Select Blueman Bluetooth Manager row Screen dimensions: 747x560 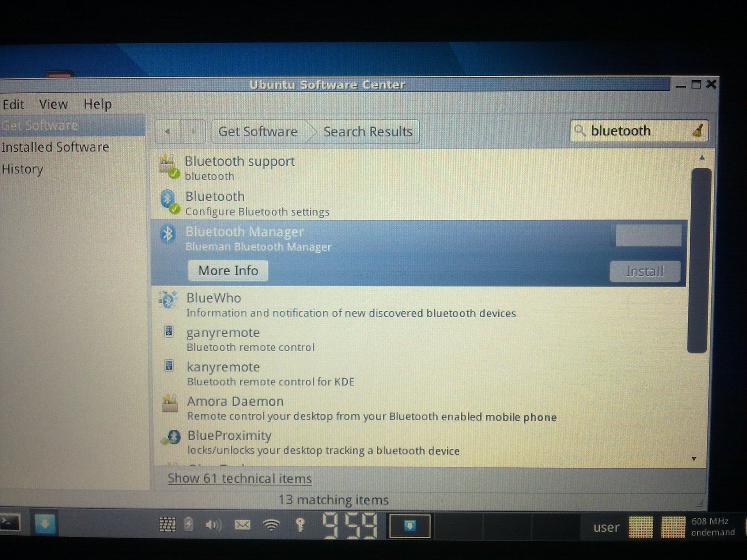(x=419, y=253)
